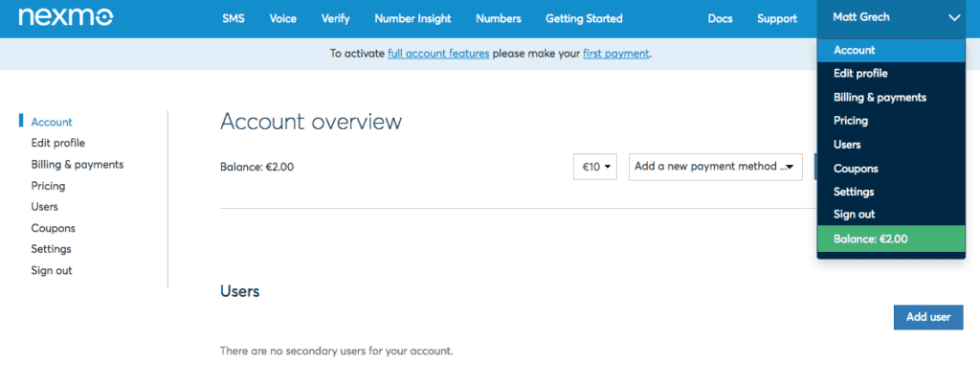Open Docs in the header
The height and width of the screenshot is (387, 980).
[x=720, y=19]
